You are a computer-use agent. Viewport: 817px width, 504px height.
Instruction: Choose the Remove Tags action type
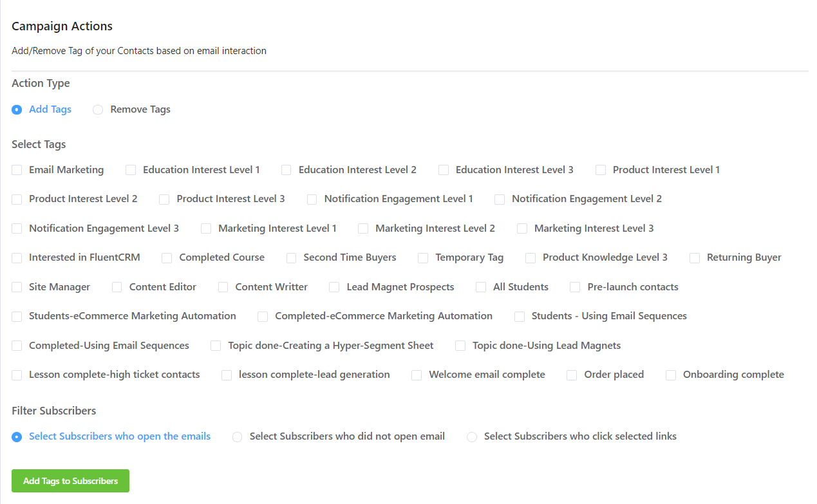(98, 109)
